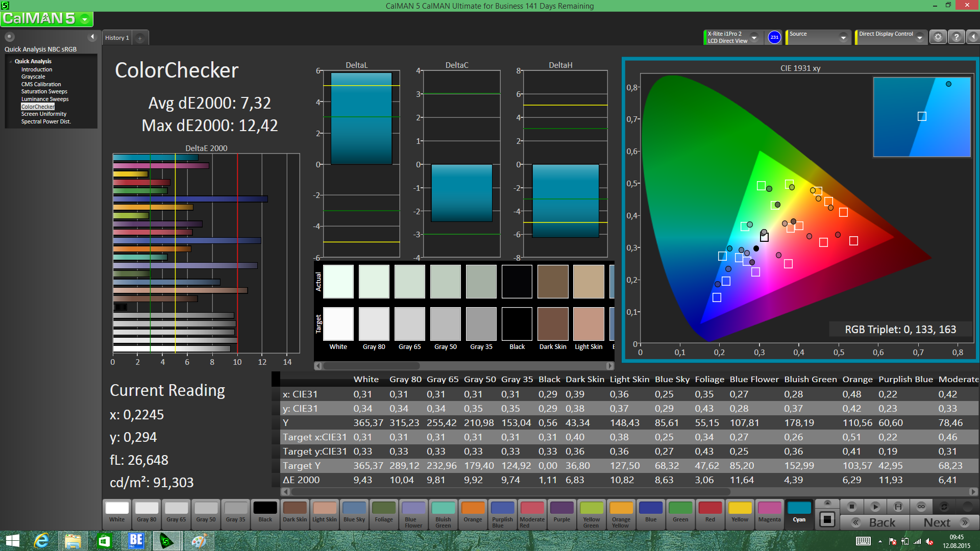Open the CalMAN 5 main menu
The height and width of the screenshot is (551, 980).
[x=85, y=19]
